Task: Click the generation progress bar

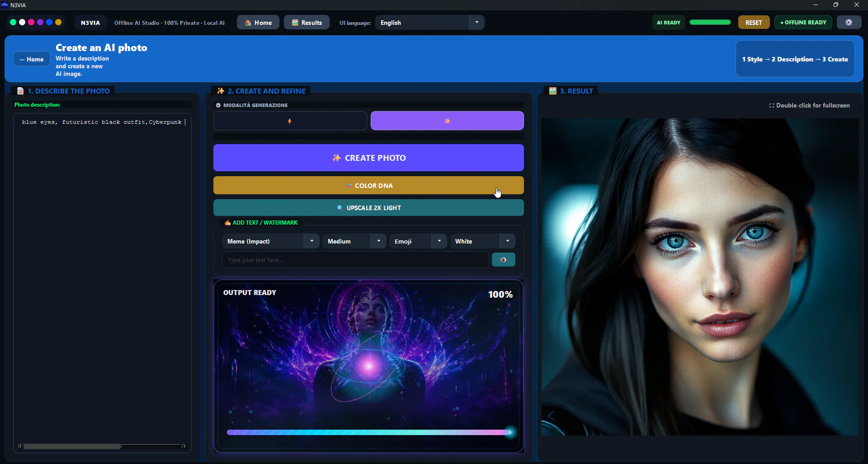Action: click(x=368, y=432)
